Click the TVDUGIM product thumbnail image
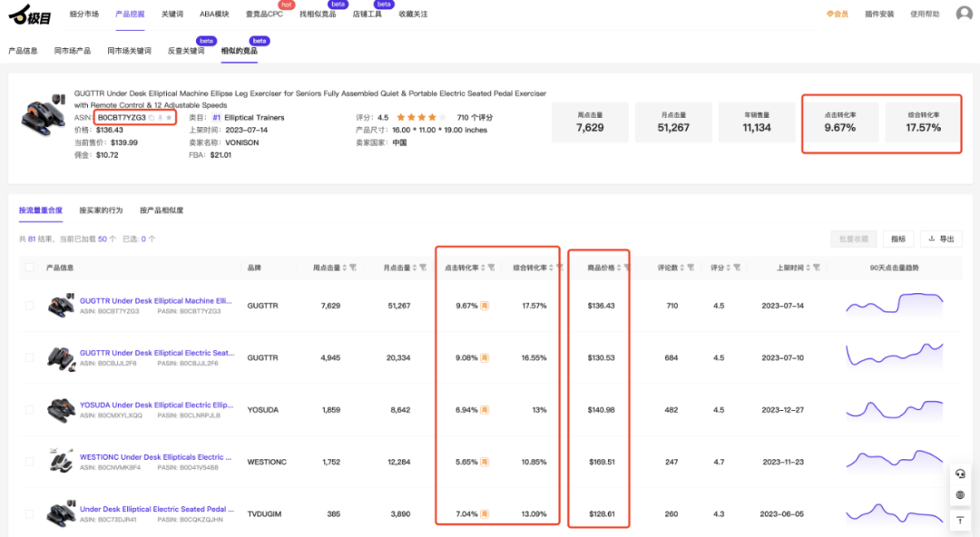The width and height of the screenshot is (980, 537). (x=62, y=513)
